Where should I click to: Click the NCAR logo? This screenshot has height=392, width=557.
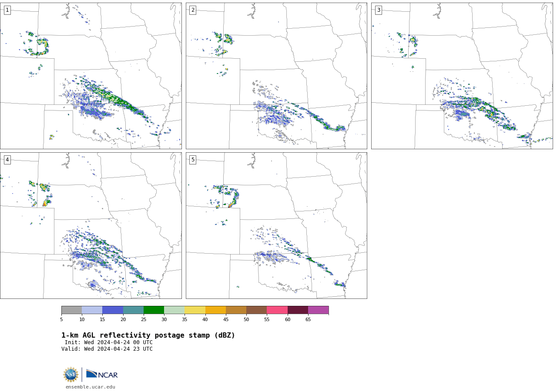coord(102,374)
